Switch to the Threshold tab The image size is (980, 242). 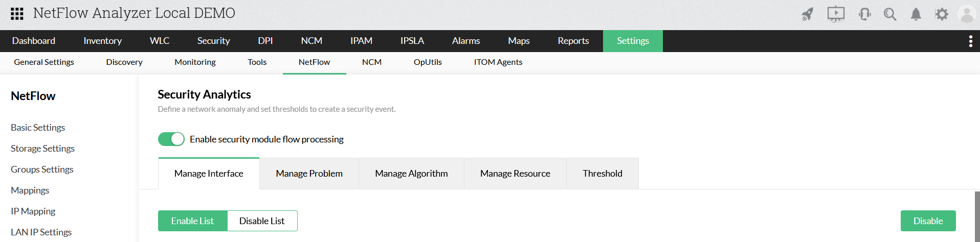point(602,174)
